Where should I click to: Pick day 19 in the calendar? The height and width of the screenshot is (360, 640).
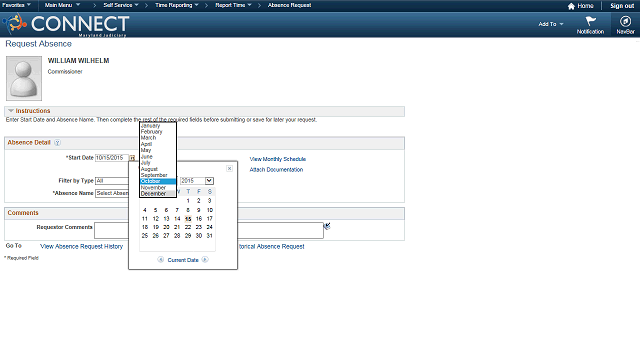pos(156,227)
